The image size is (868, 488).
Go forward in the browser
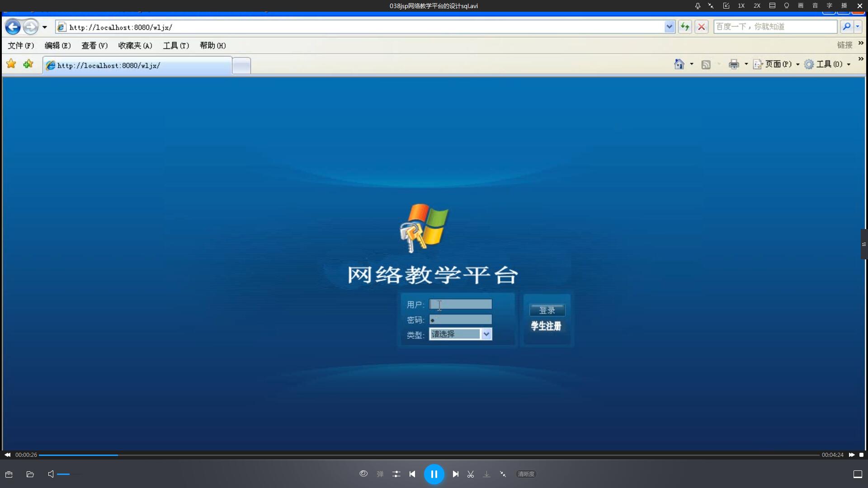[30, 27]
